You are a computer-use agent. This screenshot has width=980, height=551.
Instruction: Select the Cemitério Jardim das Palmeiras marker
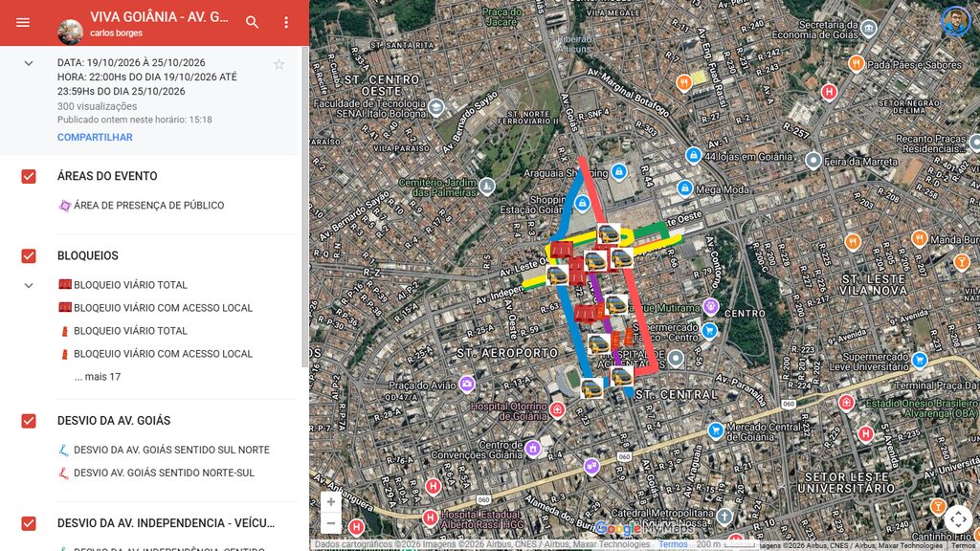click(487, 186)
